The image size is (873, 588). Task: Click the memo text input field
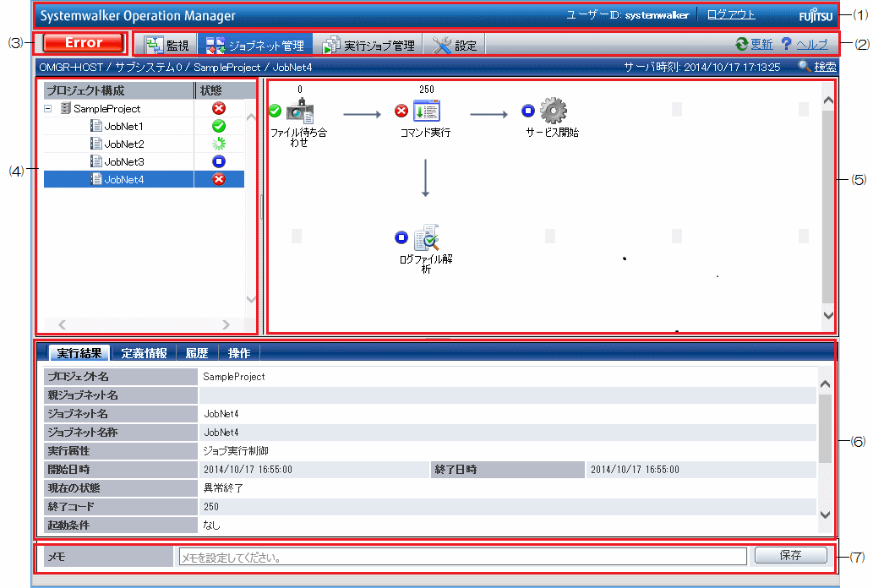(461, 557)
